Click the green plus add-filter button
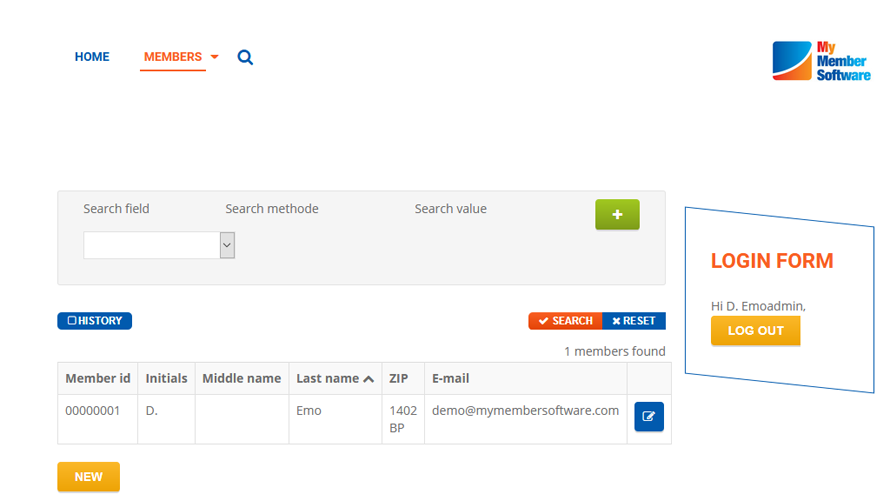 tap(617, 215)
